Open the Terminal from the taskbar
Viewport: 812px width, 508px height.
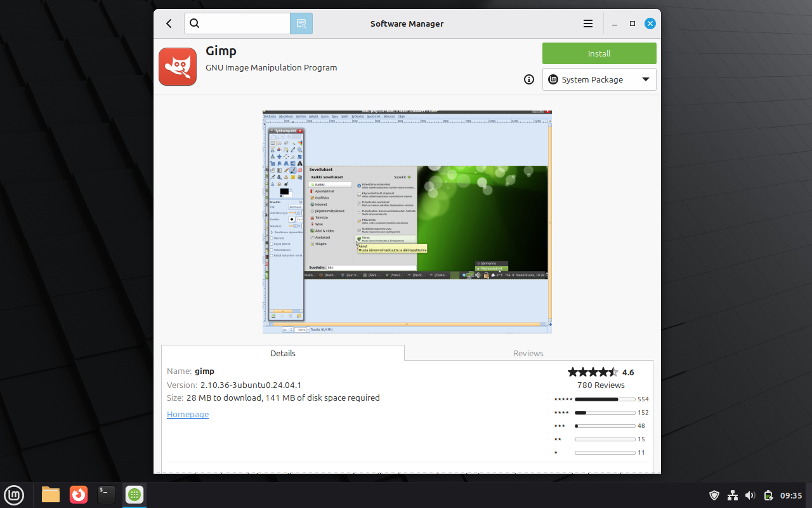(x=107, y=495)
